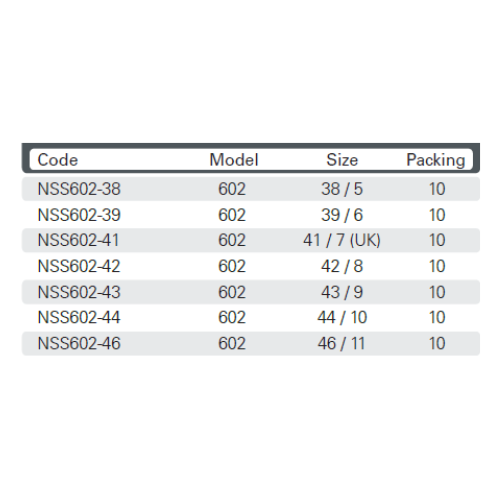The height and width of the screenshot is (500, 500).
Task: Click the Size column header
Action: [x=342, y=160]
